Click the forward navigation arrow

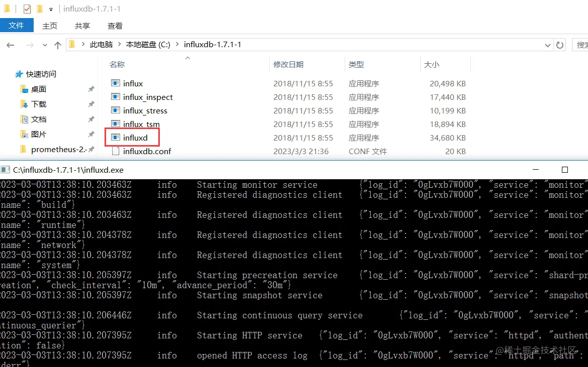click(x=30, y=45)
